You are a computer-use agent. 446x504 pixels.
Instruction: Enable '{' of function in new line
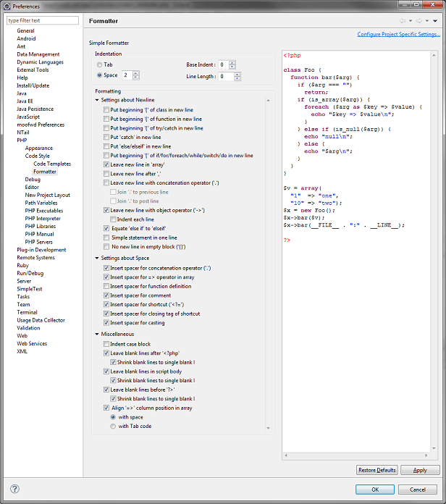click(x=106, y=119)
